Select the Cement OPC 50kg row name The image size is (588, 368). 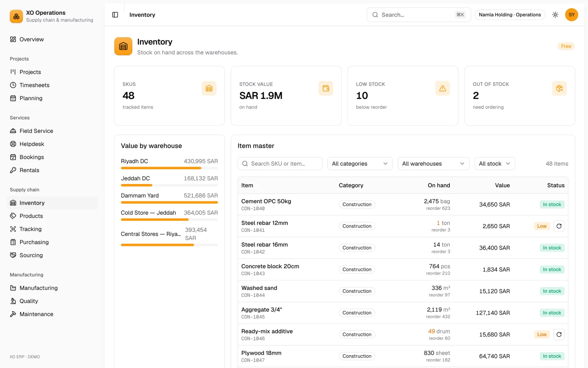pyautogui.click(x=266, y=201)
